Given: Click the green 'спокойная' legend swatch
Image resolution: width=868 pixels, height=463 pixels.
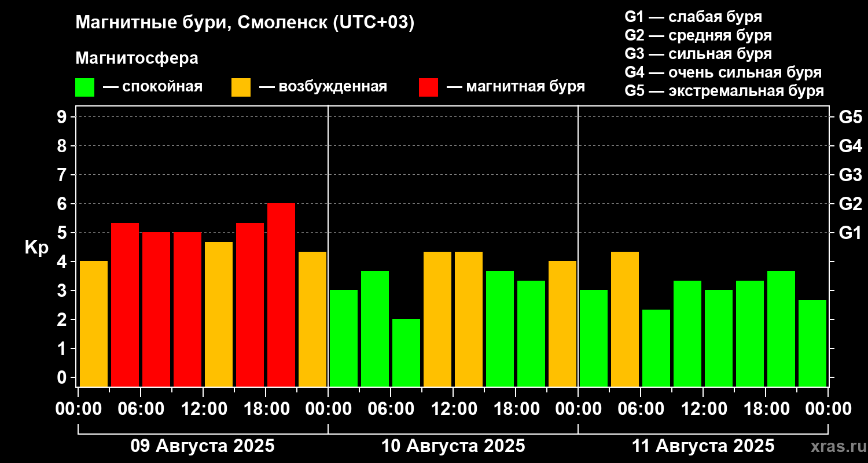Looking at the screenshot, I should coord(84,87).
